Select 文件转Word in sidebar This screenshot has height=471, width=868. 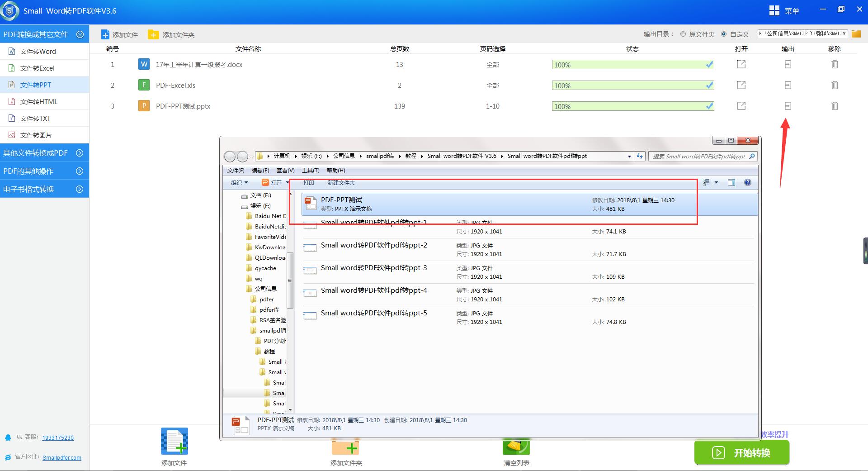44,51
